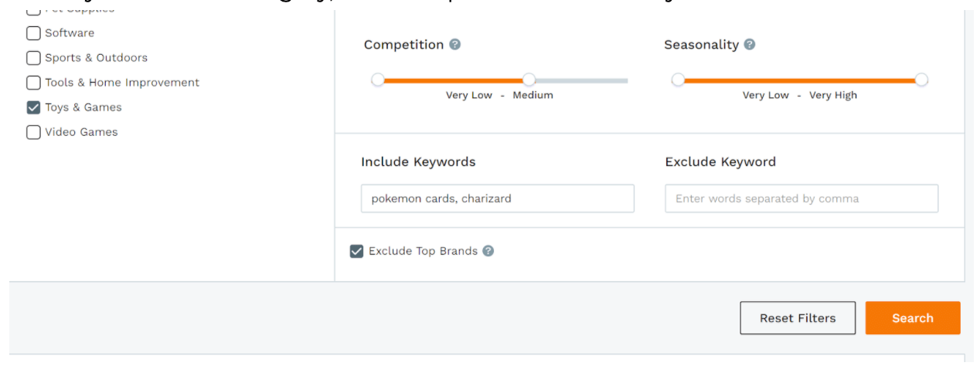Image resolution: width=980 pixels, height=366 pixels.
Task: Click the Reset Filters button
Action: pos(798,318)
